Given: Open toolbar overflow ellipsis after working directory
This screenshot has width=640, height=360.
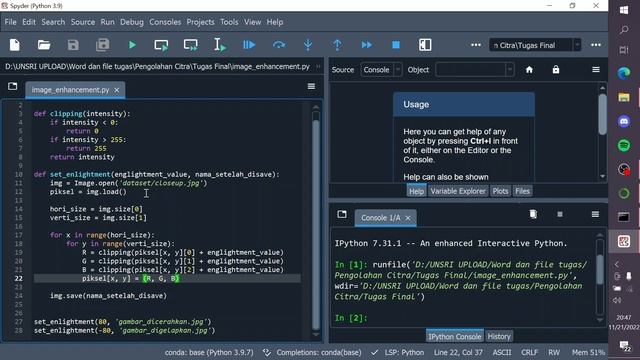Looking at the screenshot, I should [596, 45].
